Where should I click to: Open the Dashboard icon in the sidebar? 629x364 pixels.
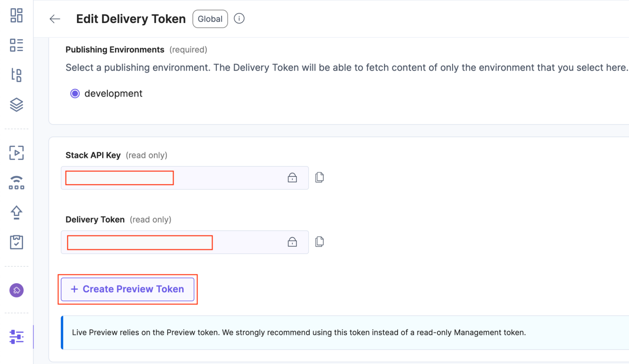pos(16,15)
